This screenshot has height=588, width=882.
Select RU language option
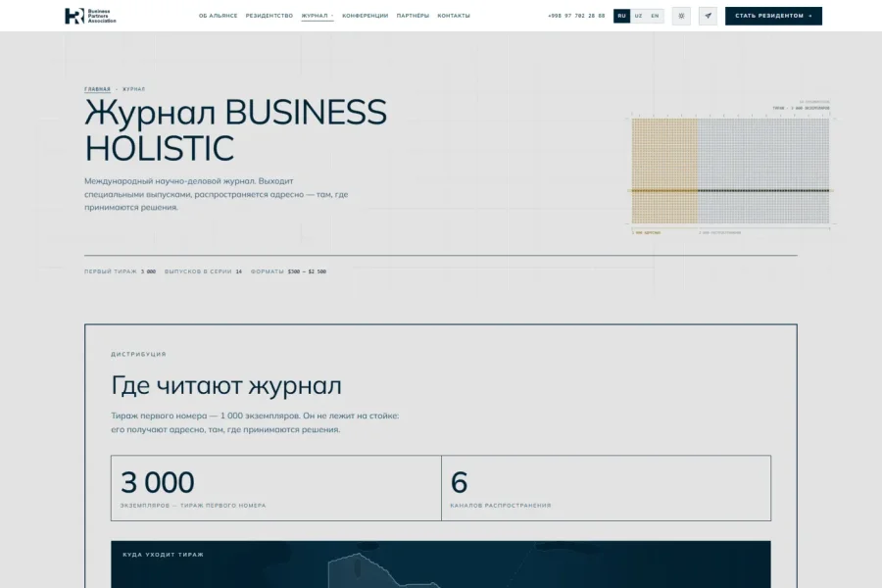[621, 16]
